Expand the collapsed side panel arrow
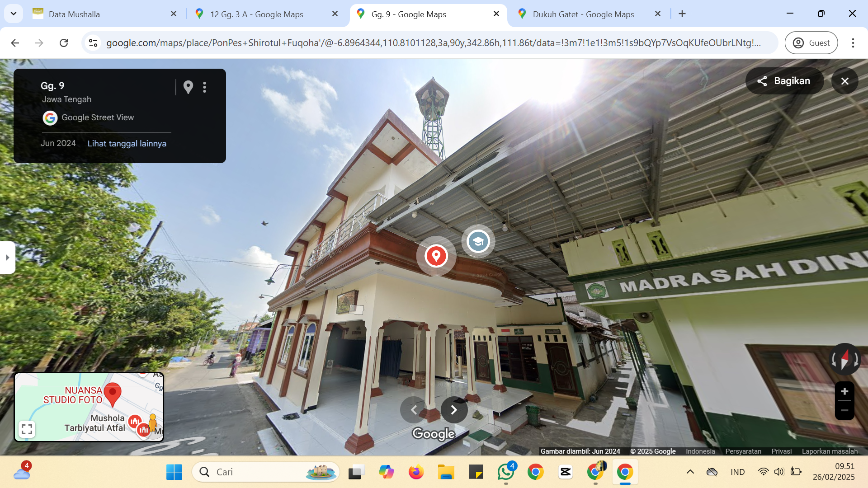868x488 pixels. click(x=7, y=258)
